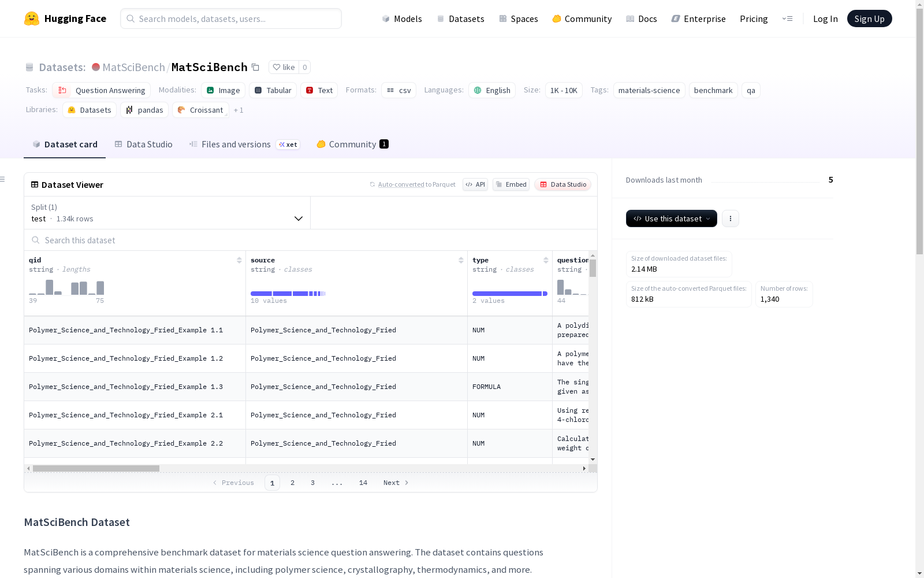Select the materials-science tag
Screen dimensions: 924x578
coord(649,90)
